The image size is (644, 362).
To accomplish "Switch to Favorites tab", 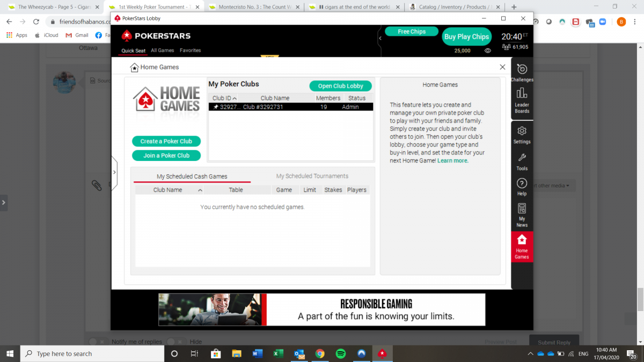I will point(191,50).
